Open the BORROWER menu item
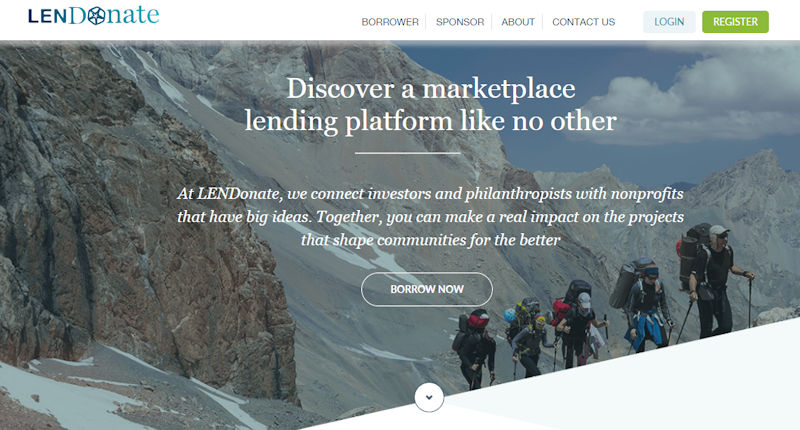 click(x=390, y=22)
